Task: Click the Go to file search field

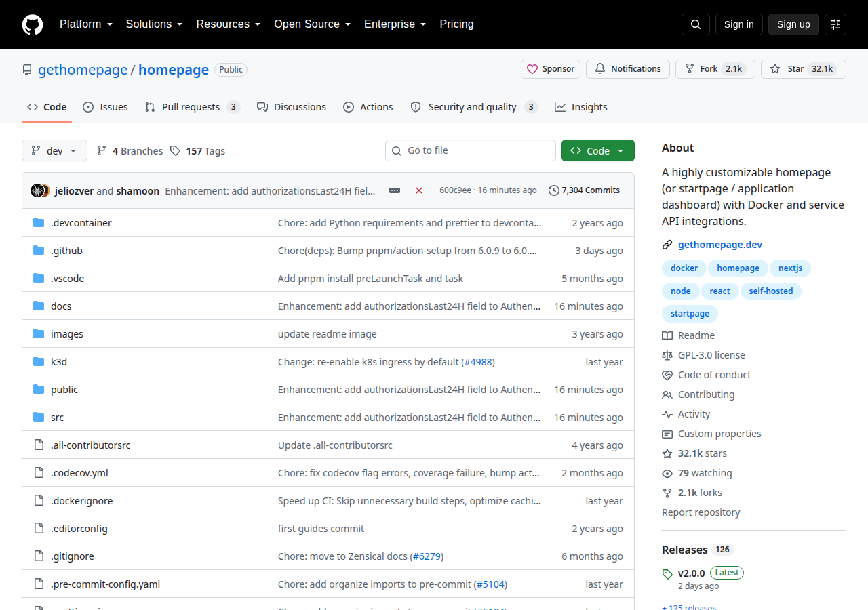Action: coord(471,150)
